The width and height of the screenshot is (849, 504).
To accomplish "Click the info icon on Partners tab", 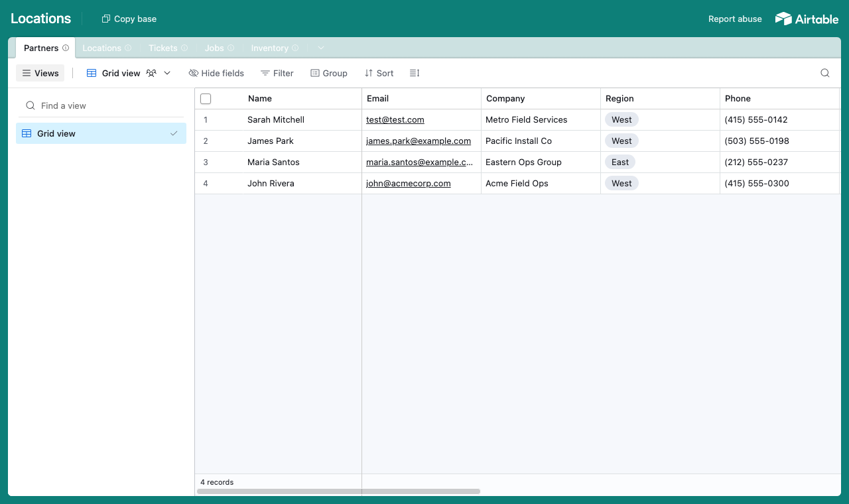I will [66, 48].
